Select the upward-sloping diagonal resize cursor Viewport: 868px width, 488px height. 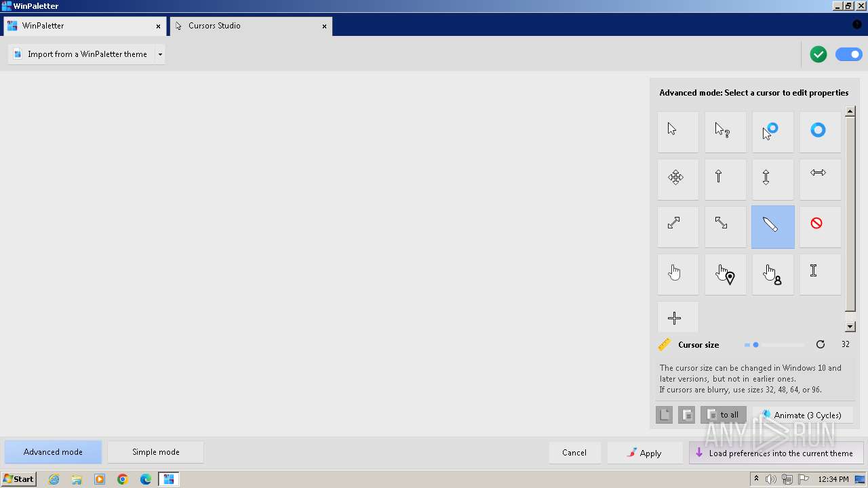coord(677,227)
